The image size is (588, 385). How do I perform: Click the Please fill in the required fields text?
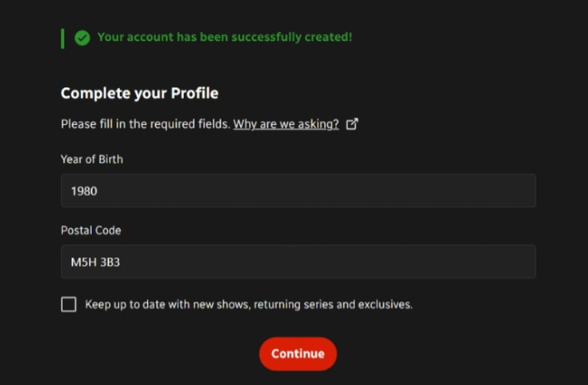coord(145,124)
